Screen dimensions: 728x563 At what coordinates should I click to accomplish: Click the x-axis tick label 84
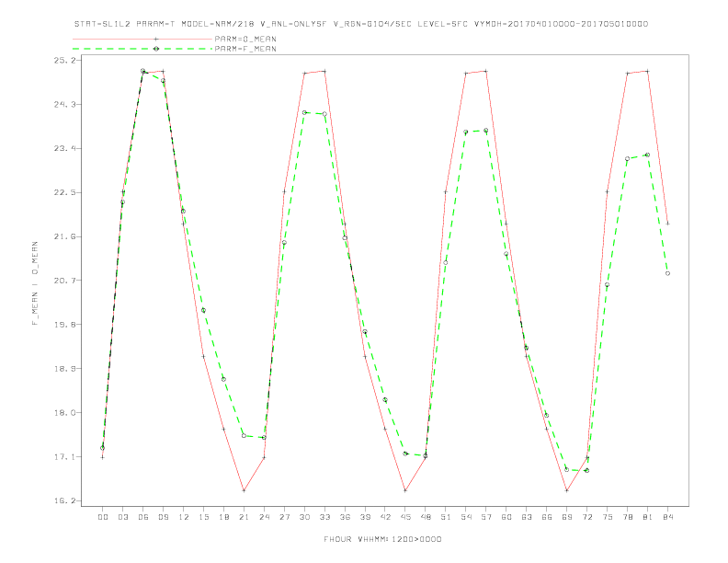668,517
